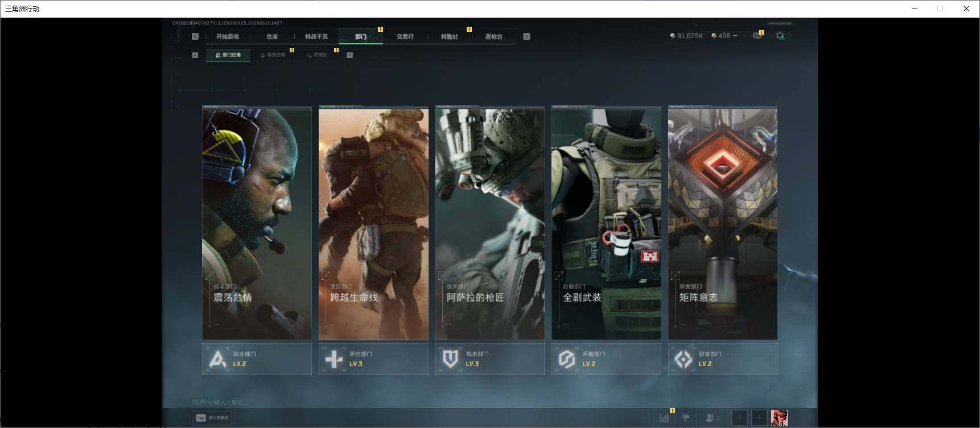Click the 研发部门 diamond emblem icon
The height and width of the screenshot is (428, 980).
(x=683, y=359)
